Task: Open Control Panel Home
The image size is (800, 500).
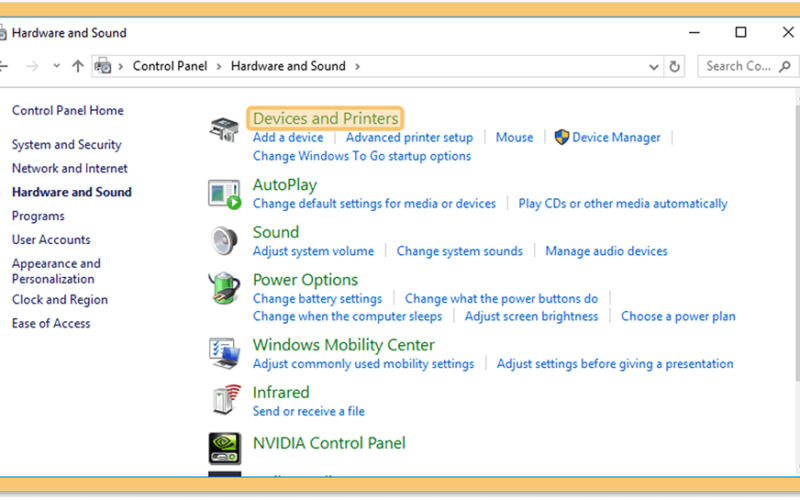Action: tap(68, 111)
